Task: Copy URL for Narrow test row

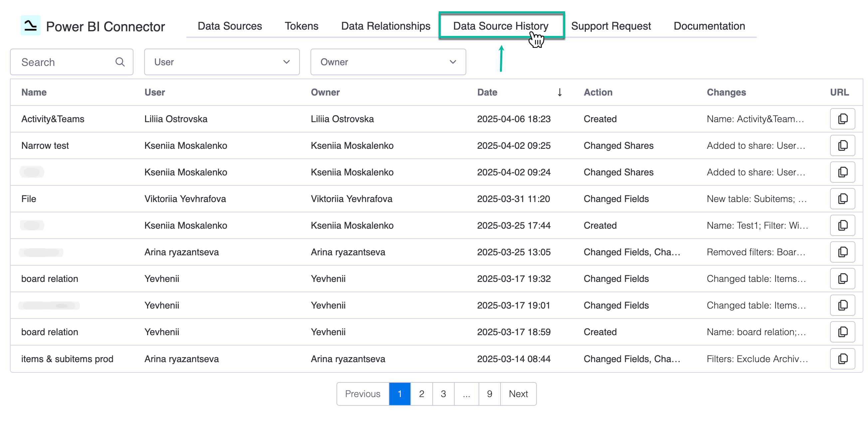Action: click(x=842, y=145)
